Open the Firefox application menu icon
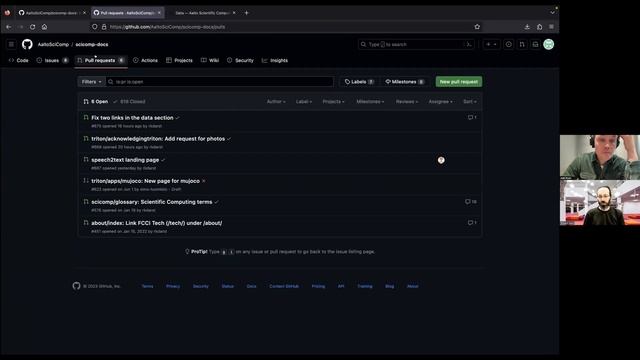Viewport: 640px width, 360px height. coord(551,27)
